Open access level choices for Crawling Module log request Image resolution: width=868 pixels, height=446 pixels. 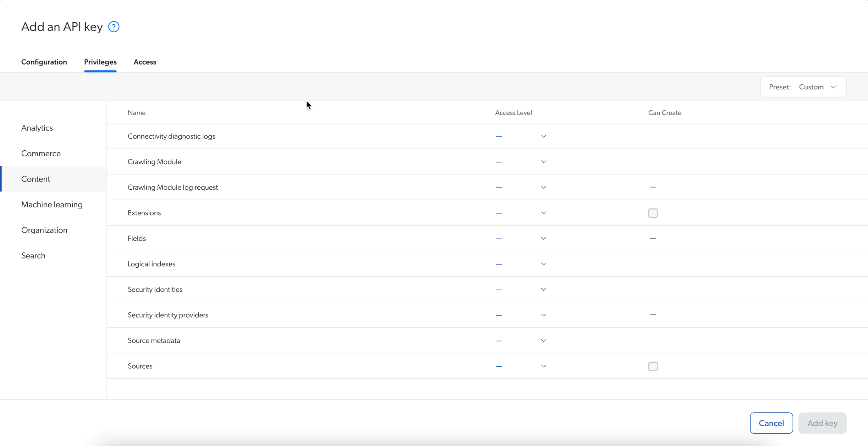pos(543,187)
